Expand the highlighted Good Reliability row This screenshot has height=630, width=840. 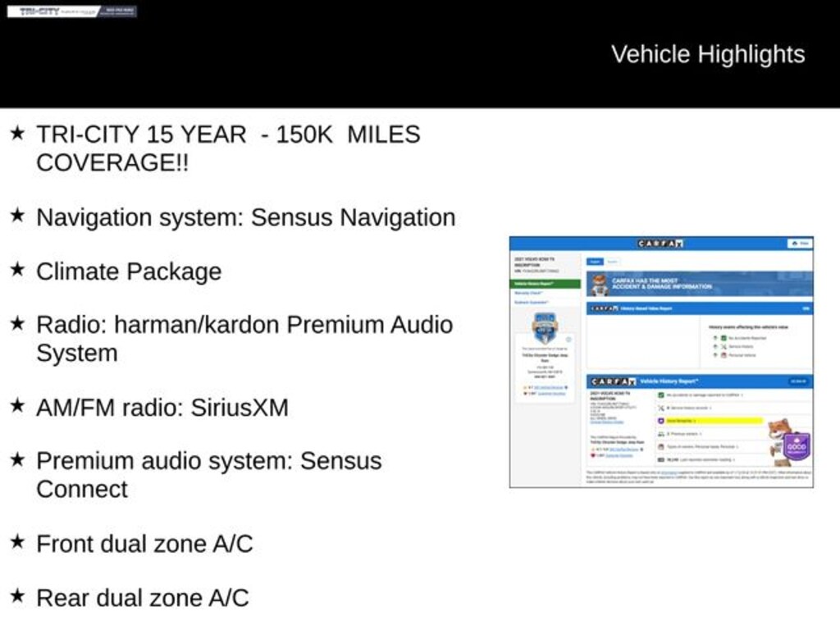[x=714, y=421]
